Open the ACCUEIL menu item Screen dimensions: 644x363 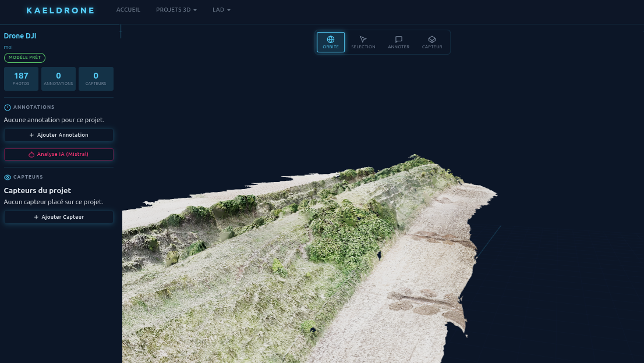coord(128,9)
